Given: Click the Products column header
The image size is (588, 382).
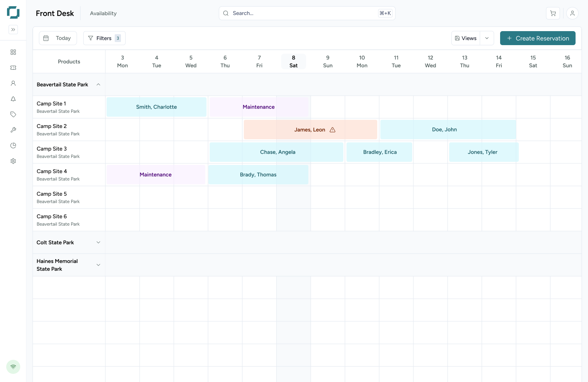Looking at the screenshot, I should pos(69,61).
